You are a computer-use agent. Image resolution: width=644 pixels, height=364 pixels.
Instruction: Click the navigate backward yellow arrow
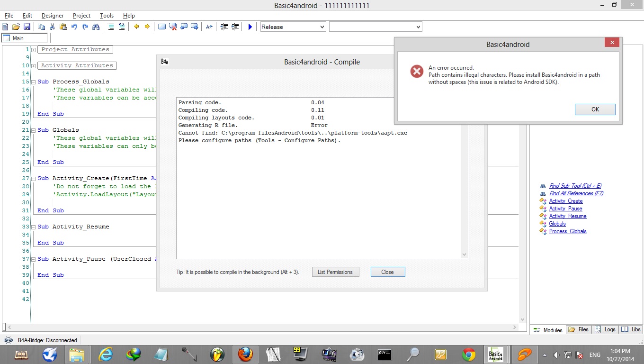coord(136,27)
